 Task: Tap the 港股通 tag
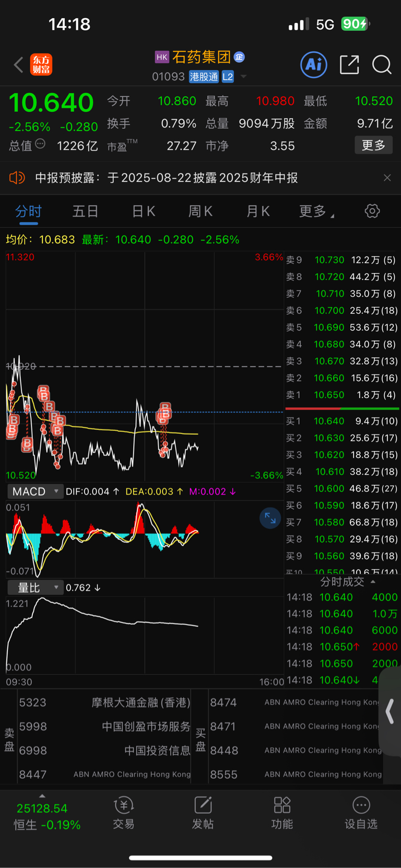point(204,77)
